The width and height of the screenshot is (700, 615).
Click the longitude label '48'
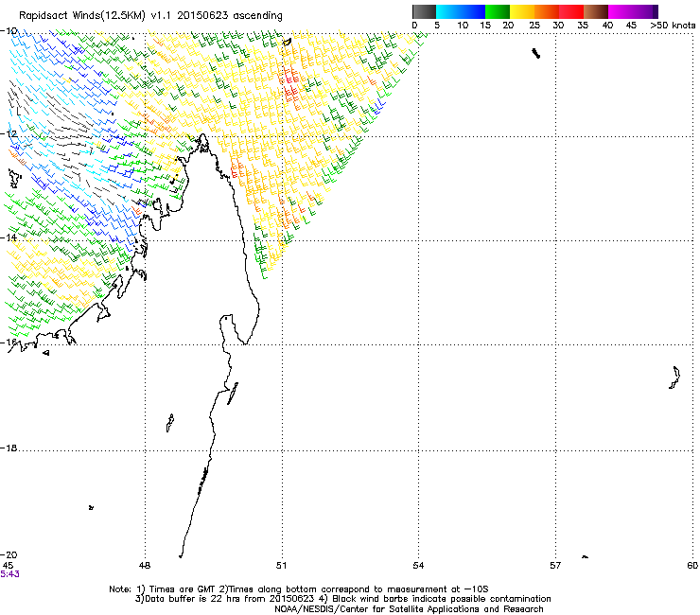tap(145, 566)
